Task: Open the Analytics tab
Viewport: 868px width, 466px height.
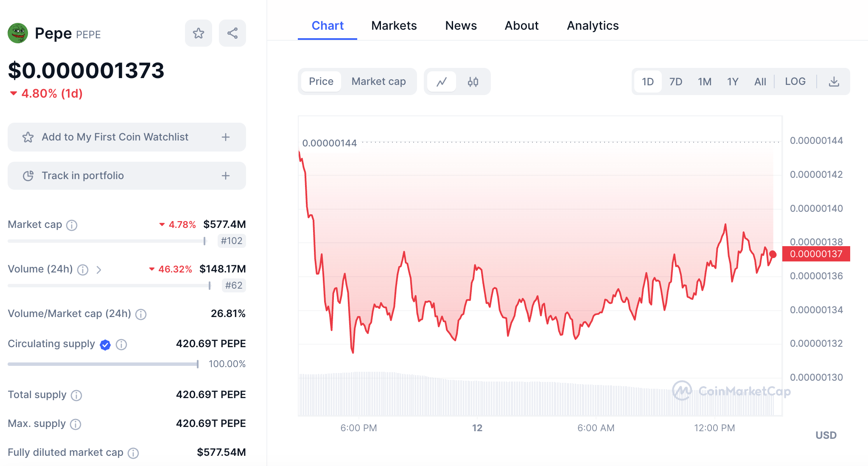Action: point(593,25)
